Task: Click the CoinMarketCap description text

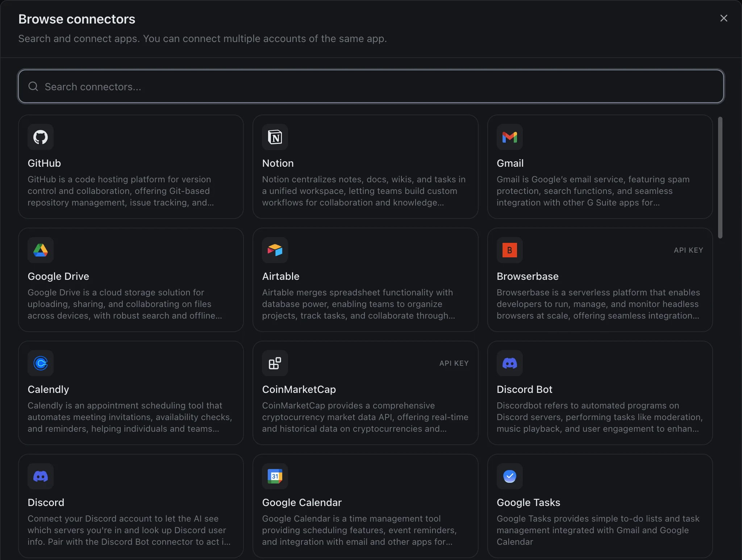Action: [365, 417]
